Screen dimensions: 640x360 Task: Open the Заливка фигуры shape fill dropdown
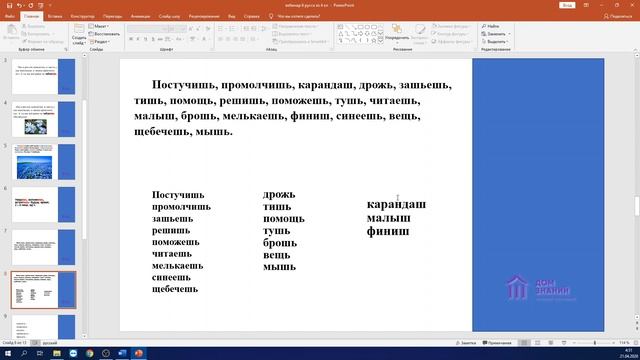[451, 26]
